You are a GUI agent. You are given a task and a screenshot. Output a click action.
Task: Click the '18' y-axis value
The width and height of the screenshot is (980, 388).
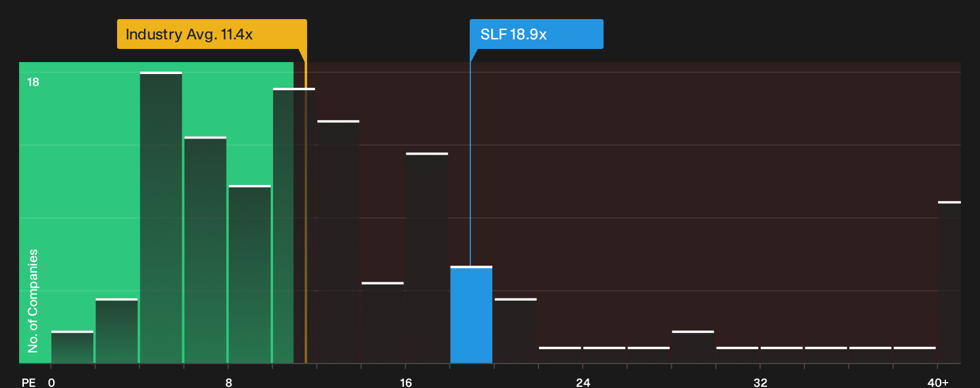click(33, 82)
